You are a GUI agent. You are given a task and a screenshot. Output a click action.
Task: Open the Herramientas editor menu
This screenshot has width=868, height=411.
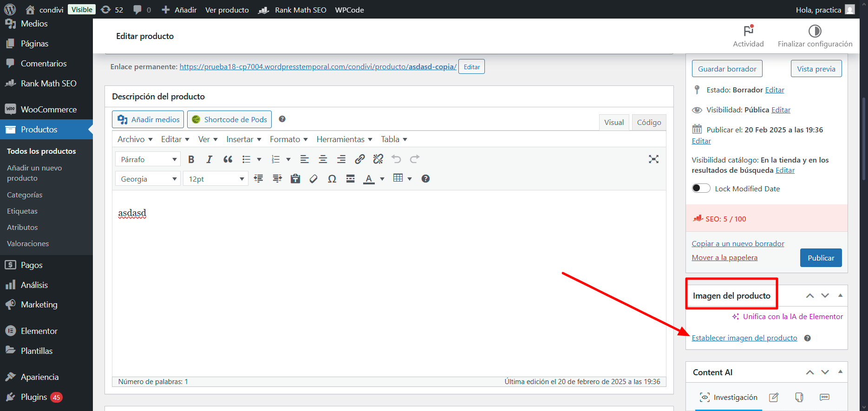(x=345, y=139)
